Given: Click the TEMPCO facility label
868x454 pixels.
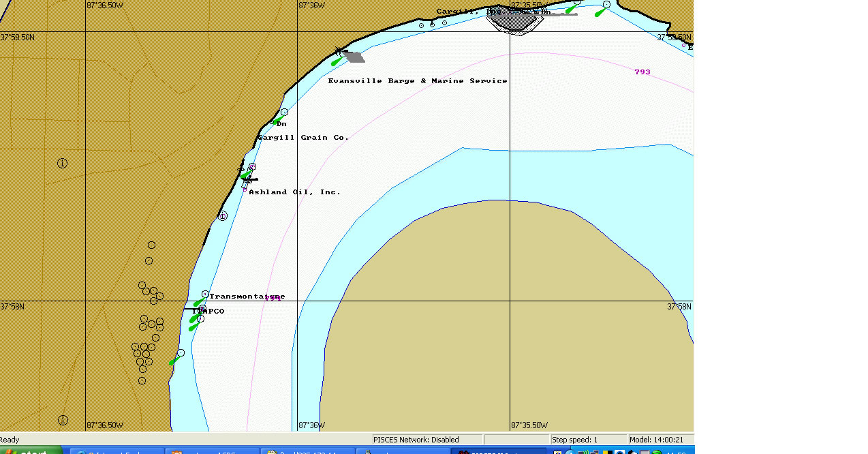Looking at the screenshot, I should [x=208, y=311].
